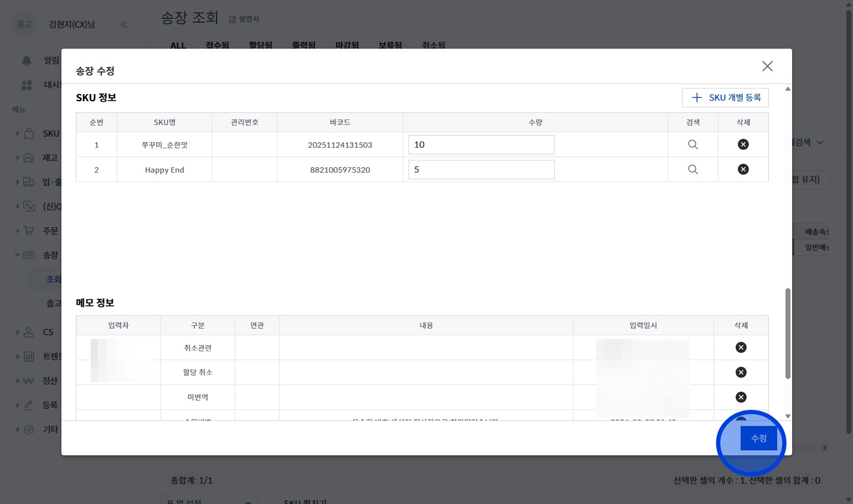Click quantity field showing 5

pos(482,170)
